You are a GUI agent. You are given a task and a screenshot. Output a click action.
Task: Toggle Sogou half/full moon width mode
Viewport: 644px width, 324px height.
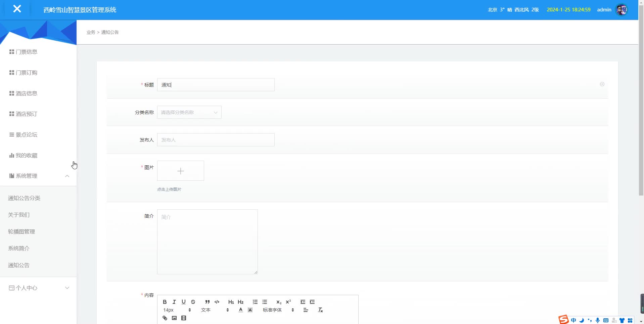point(582,320)
